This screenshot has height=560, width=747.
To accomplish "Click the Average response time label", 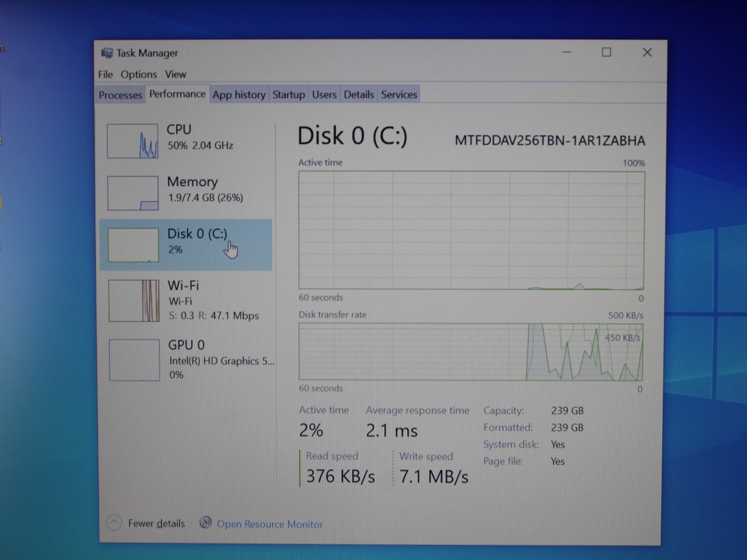I will pyautogui.click(x=417, y=410).
